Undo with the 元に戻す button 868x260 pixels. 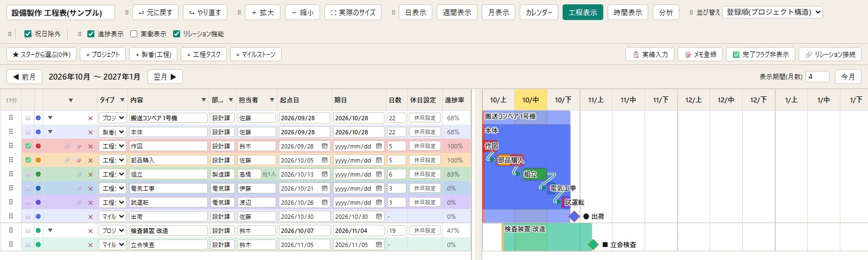point(156,12)
